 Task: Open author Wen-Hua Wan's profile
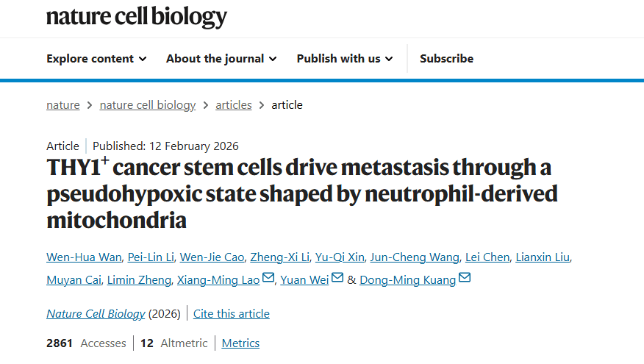[82, 257]
